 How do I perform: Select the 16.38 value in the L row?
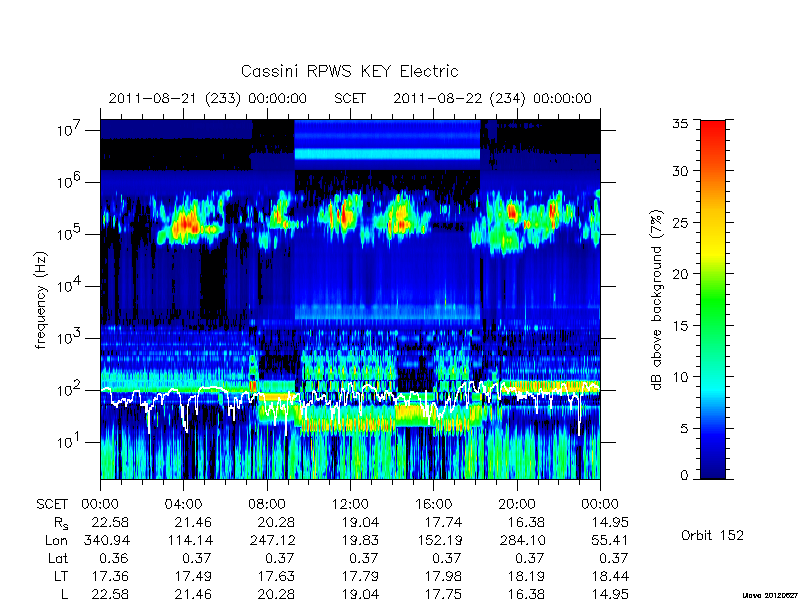(526, 594)
